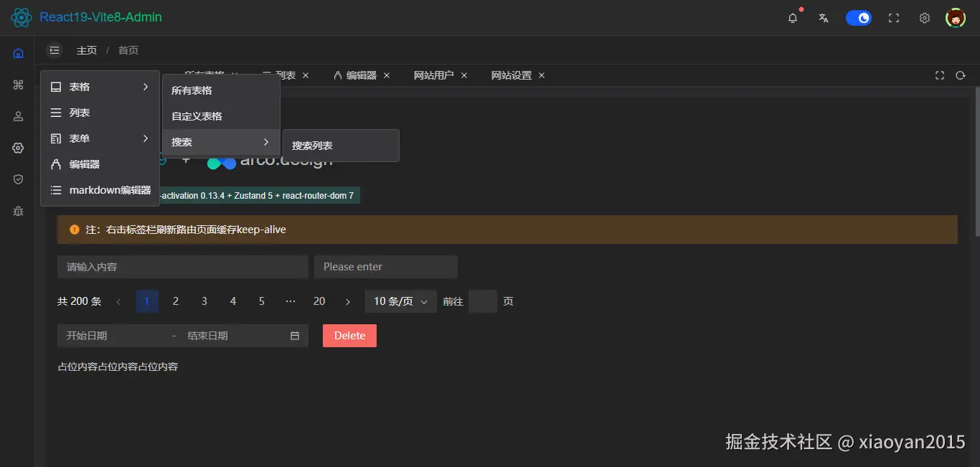Focus the Please enter input field
980x467 pixels.
pos(386,267)
